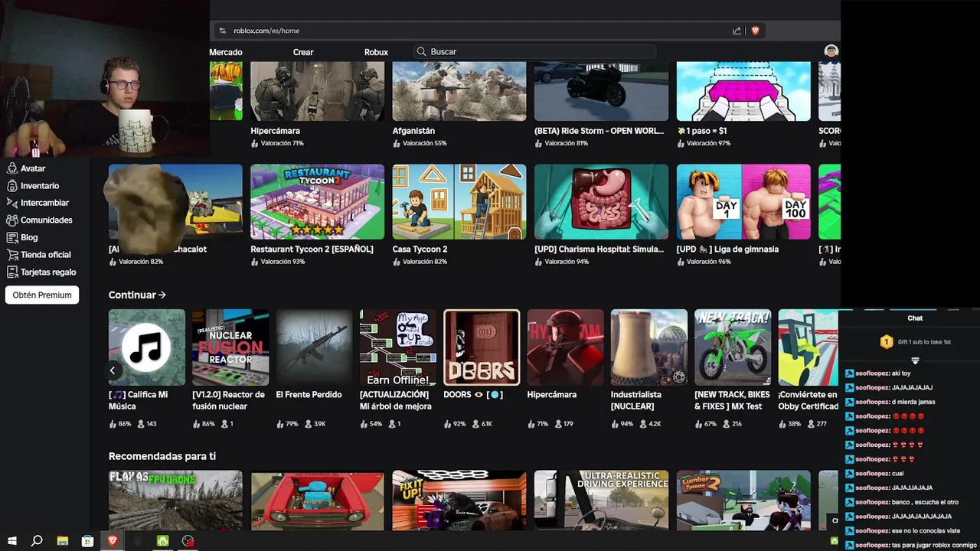This screenshot has height=551, width=980.
Task: Open Microsoft Store from taskbar
Action: point(88,541)
